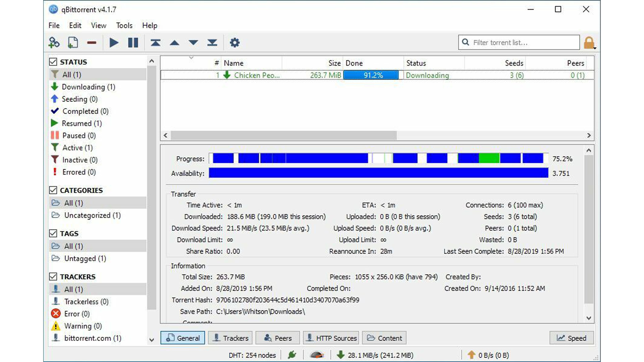Select the Chicken Peo... torrent row

[x=377, y=75]
